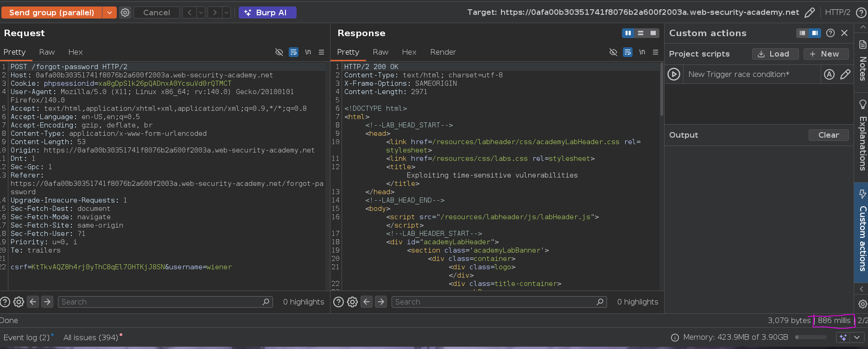Edit the target with pencil icon
This screenshot has height=349, width=868.
pos(810,13)
